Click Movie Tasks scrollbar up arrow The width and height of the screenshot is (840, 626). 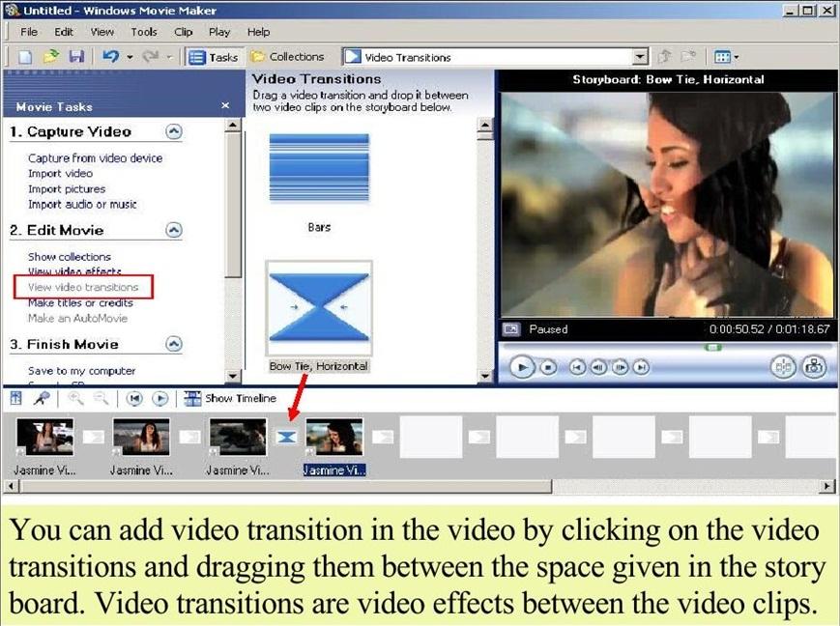point(233,126)
